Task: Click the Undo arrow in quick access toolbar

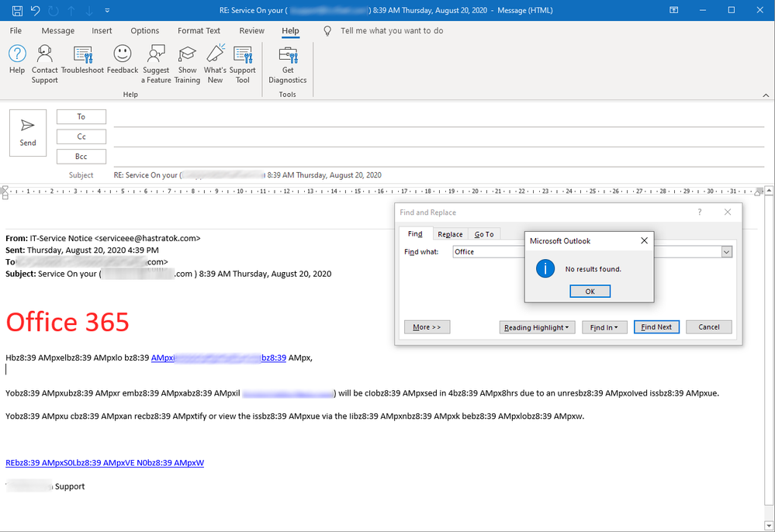Action: (35, 10)
